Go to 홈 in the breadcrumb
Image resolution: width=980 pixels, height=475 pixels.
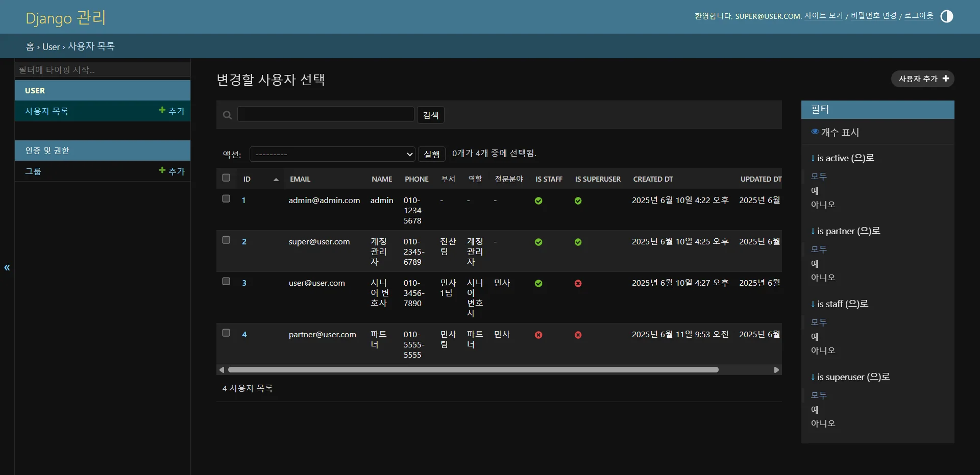pyautogui.click(x=30, y=46)
